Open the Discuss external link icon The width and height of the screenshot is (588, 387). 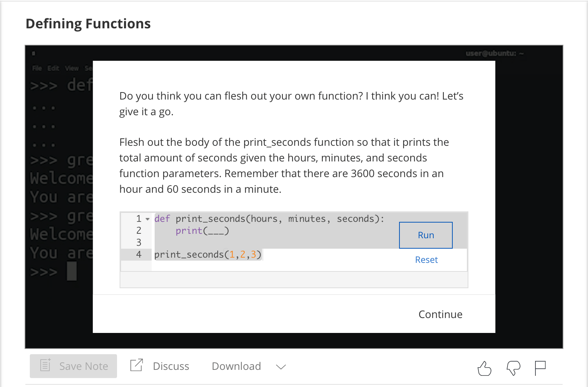[x=136, y=365]
